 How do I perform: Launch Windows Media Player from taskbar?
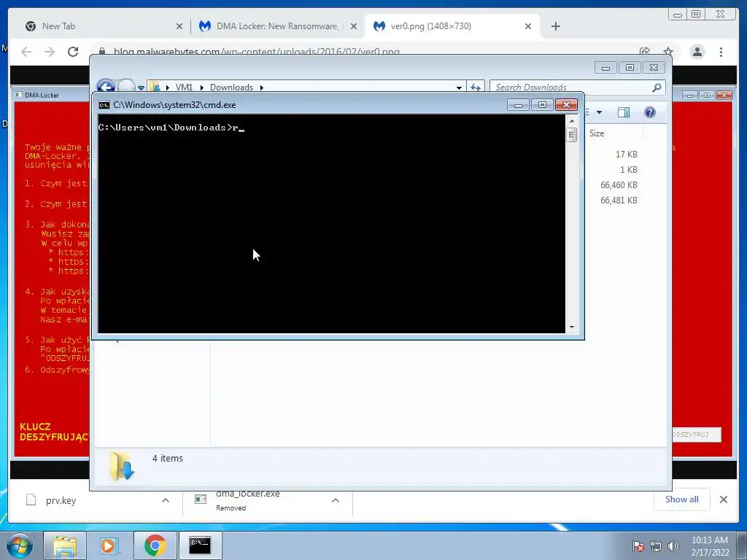[109, 545]
